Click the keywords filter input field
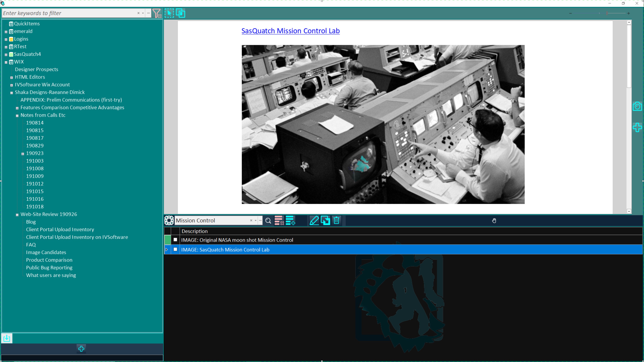644x362 pixels. (69, 13)
